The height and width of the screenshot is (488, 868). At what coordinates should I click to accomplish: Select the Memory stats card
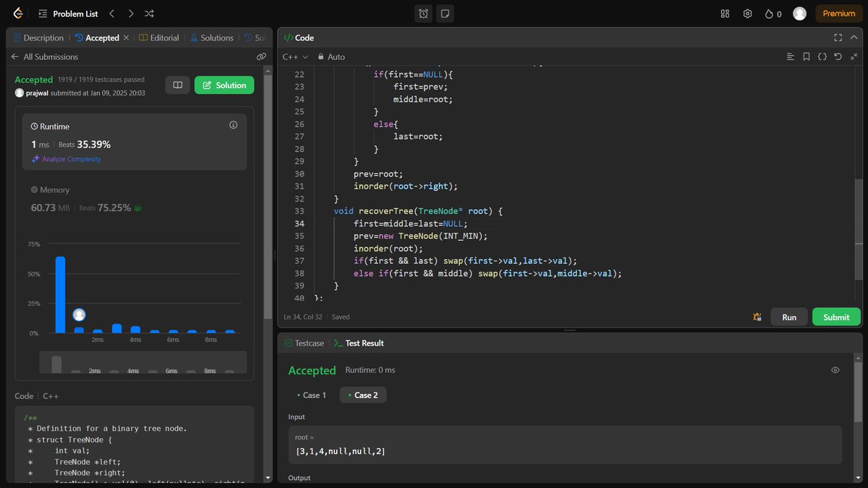point(135,200)
